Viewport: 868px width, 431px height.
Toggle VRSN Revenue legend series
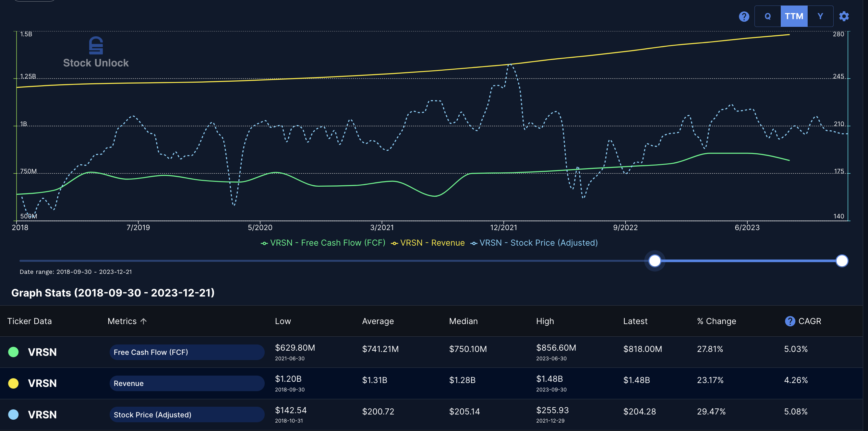[x=428, y=243]
